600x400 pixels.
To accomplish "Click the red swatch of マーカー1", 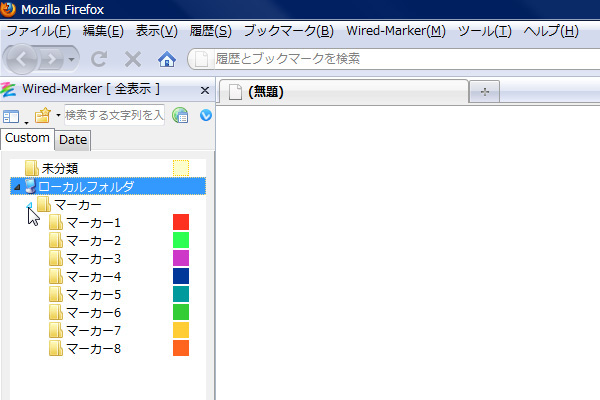I will pyautogui.click(x=181, y=222).
